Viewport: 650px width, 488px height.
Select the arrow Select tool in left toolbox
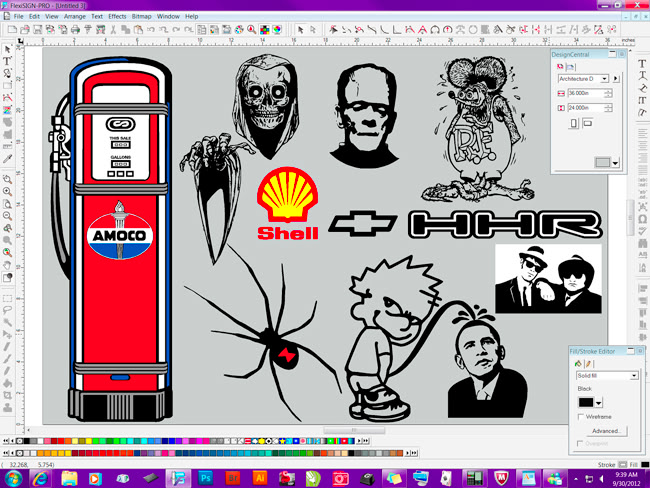[x=7, y=49]
